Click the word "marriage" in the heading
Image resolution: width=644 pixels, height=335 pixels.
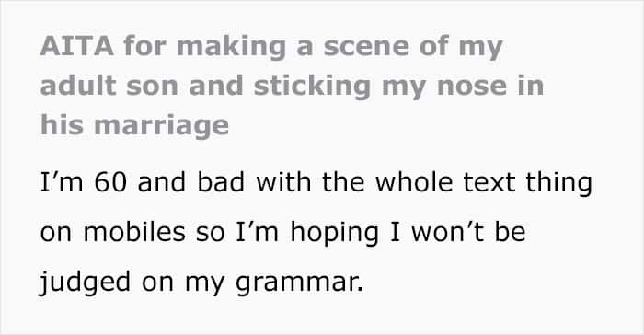click(x=161, y=127)
